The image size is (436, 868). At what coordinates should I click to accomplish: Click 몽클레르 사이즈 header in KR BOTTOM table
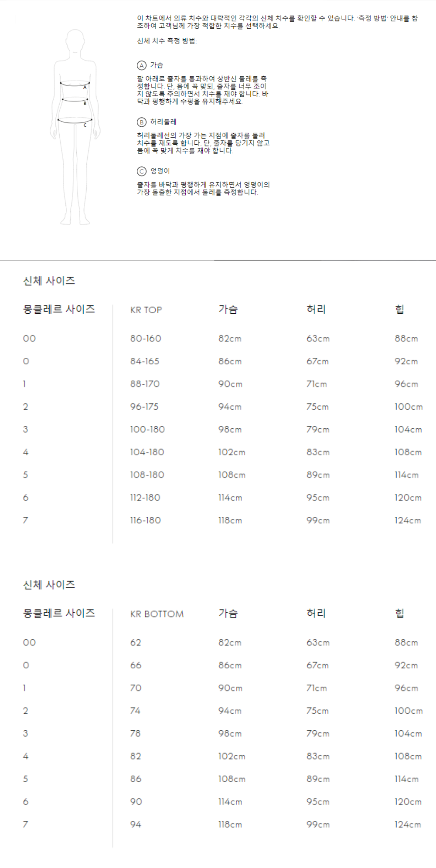point(59,614)
